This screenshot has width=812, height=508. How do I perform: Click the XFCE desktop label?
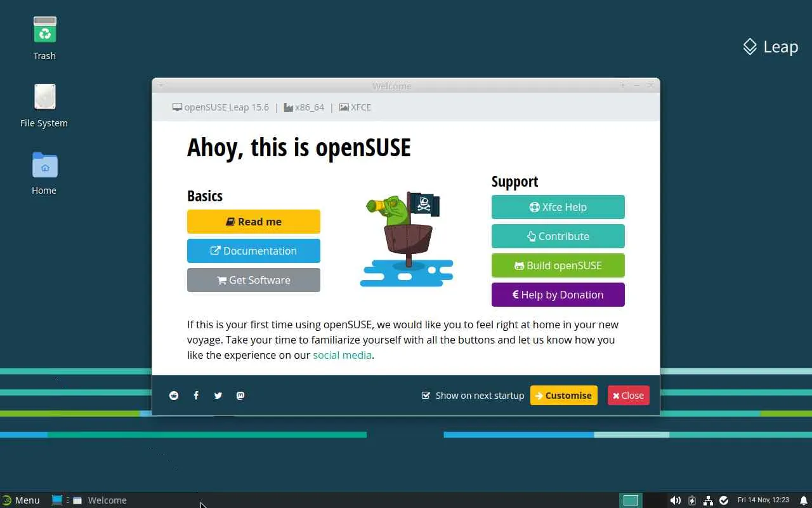355,107
